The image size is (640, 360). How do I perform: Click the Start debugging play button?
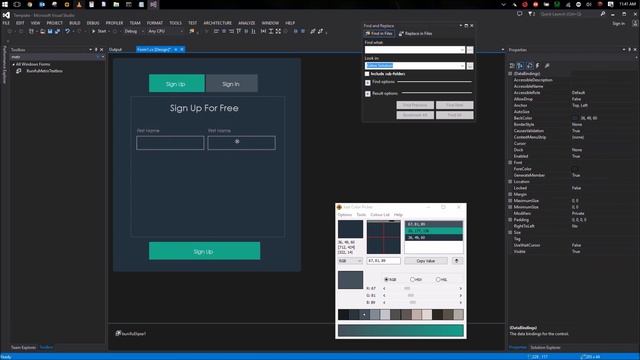click(93, 31)
